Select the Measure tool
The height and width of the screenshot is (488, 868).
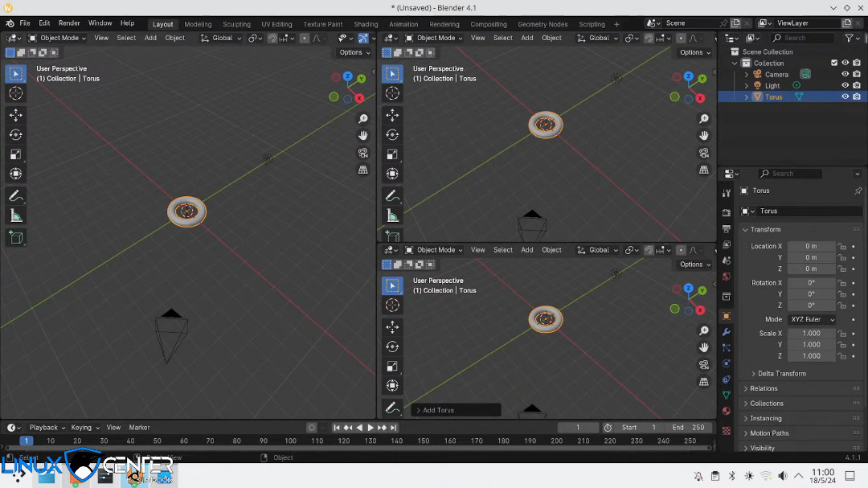15,215
